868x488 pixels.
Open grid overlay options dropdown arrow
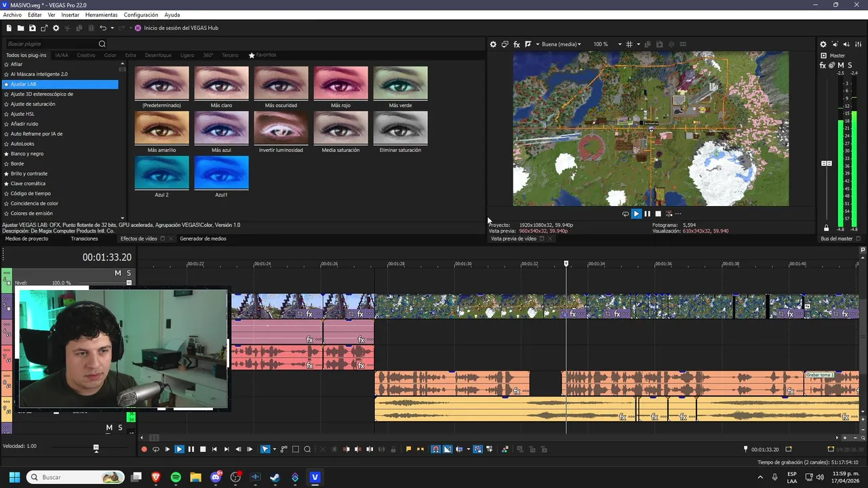[638, 44]
